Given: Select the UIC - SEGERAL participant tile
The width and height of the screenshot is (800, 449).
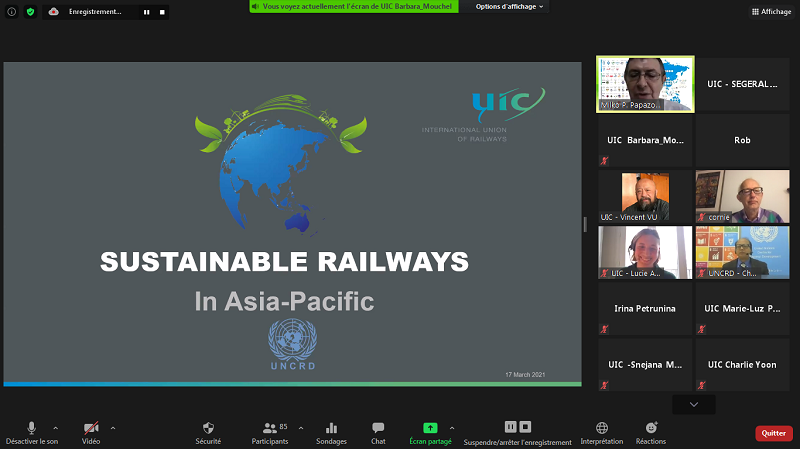Looking at the screenshot, I should pyautogui.click(x=742, y=84).
